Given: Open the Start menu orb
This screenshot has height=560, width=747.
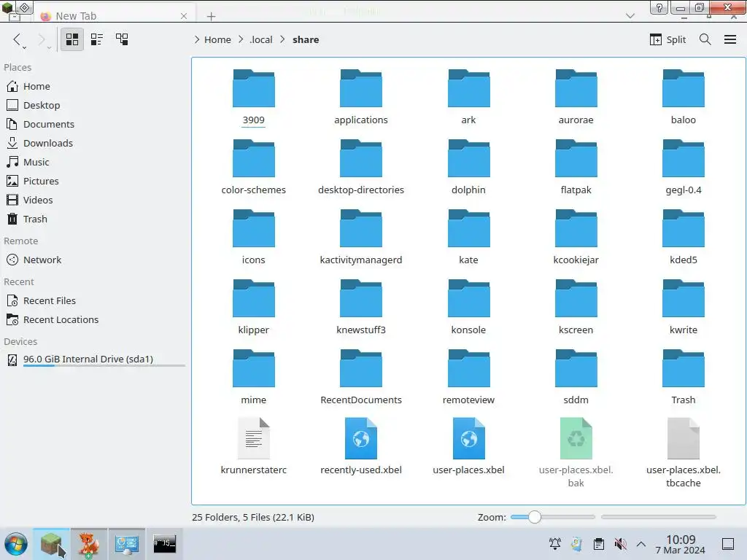Looking at the screenshot, I should click(16, 544).
